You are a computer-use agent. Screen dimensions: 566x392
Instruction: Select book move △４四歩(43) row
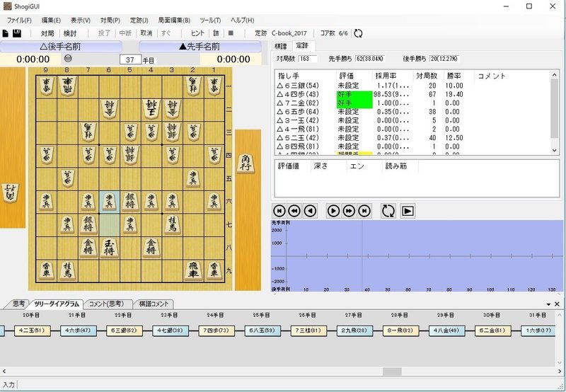click(x=412, y=94)
